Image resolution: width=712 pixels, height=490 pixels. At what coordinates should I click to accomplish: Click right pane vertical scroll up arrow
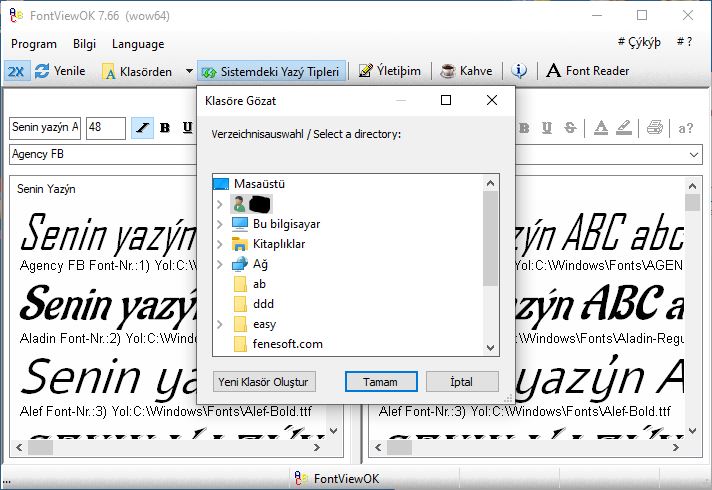[692, 186]
